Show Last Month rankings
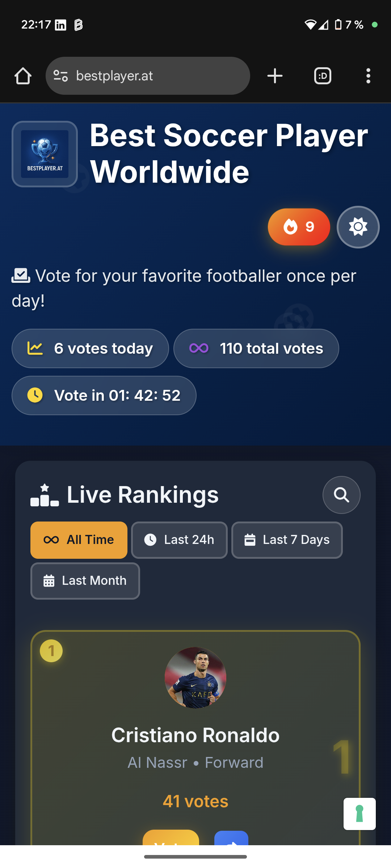The image size is (391, 868). coord(85,581)
